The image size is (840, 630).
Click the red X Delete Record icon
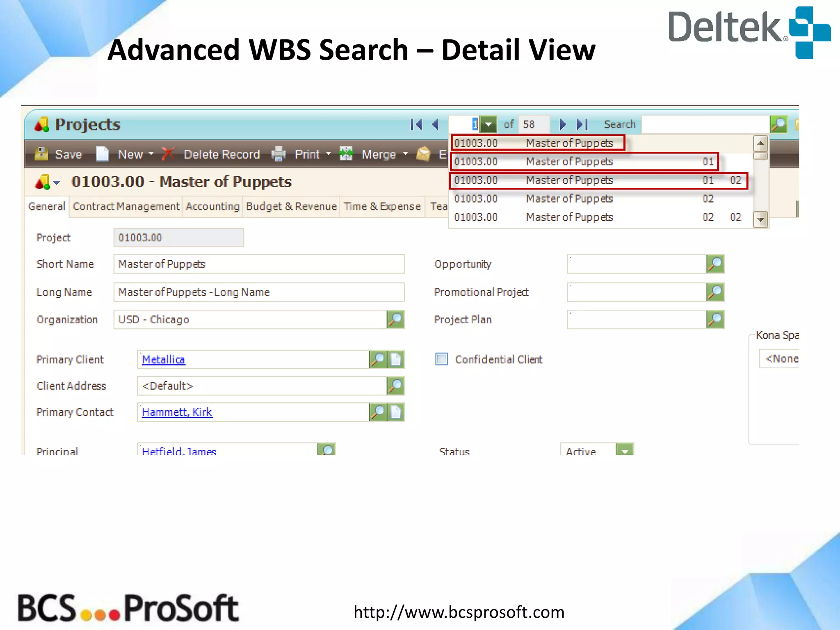click(168, 154)
